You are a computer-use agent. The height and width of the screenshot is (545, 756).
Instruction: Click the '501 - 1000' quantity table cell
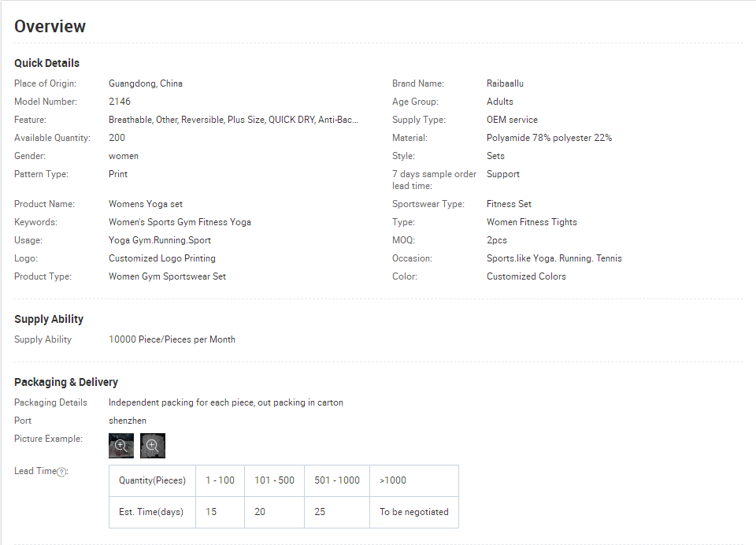point(337,481)
